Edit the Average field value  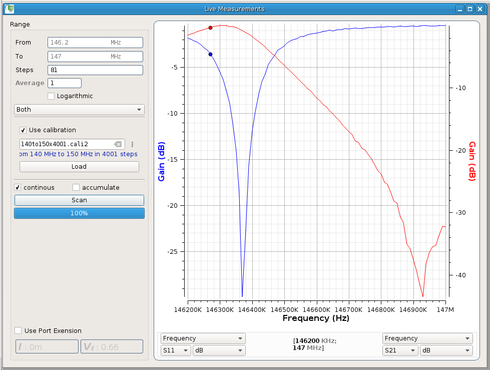click(x=65, y=83)
